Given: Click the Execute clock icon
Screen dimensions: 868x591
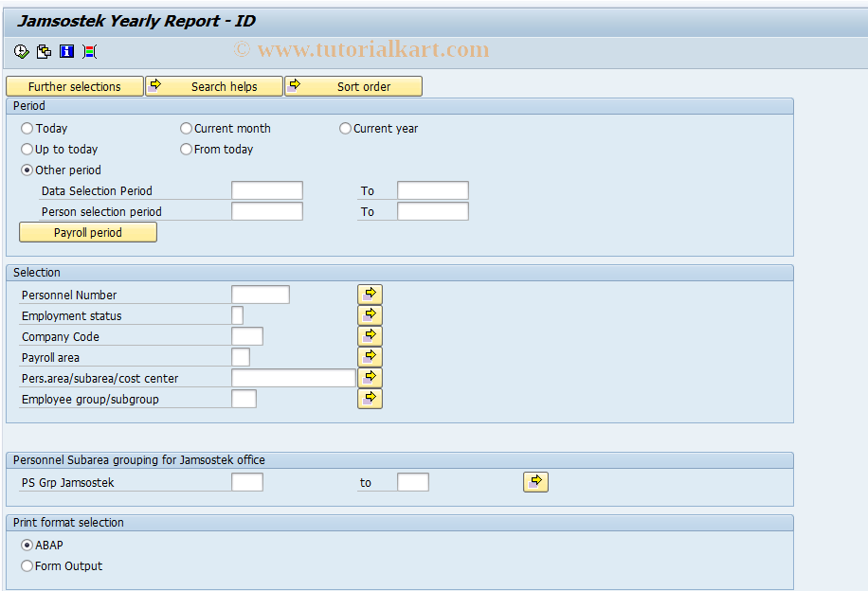Looking at the screenshot, I should pos(21,51).
